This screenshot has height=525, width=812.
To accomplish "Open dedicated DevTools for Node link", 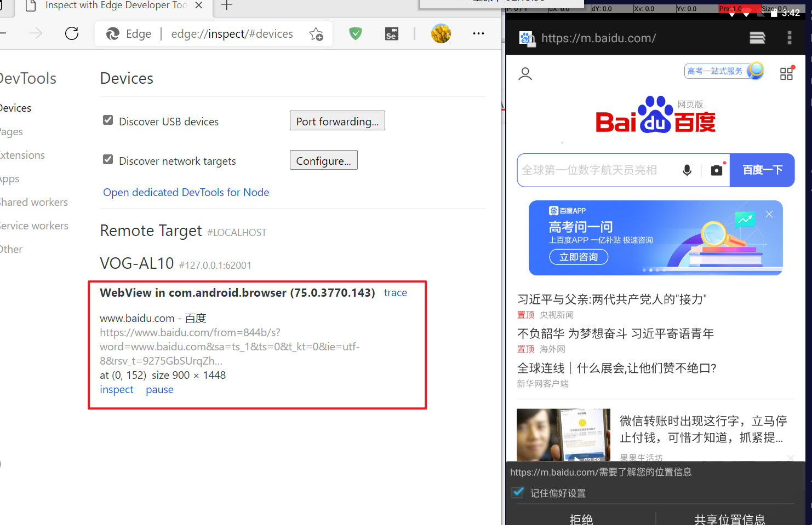I will 186,192.
